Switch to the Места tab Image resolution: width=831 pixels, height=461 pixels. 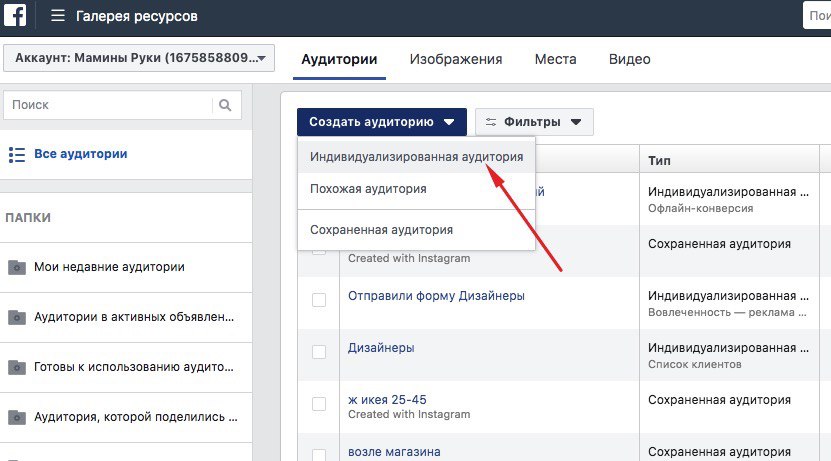[555, 59]
